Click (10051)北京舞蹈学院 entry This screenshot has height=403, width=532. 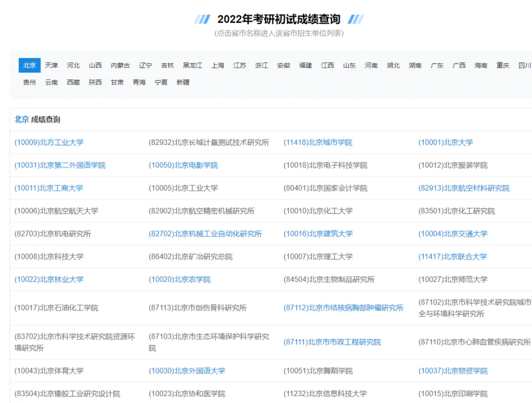point(318,371)
